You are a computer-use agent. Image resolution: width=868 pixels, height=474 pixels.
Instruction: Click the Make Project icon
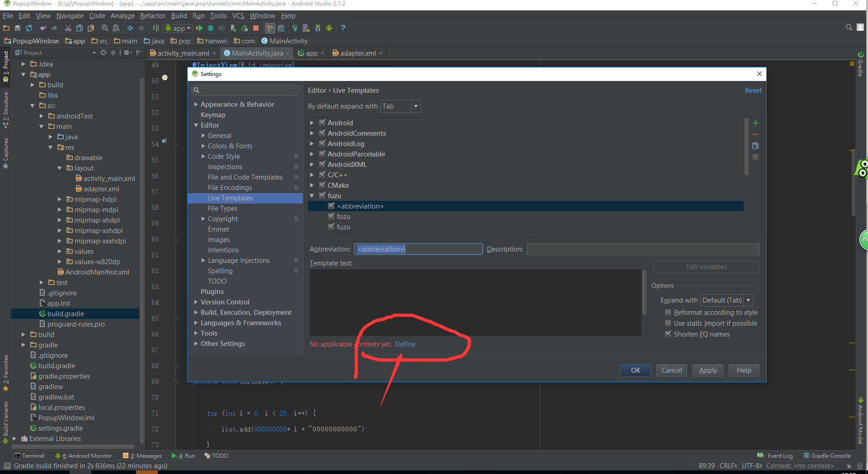click(x=156, y=28)
